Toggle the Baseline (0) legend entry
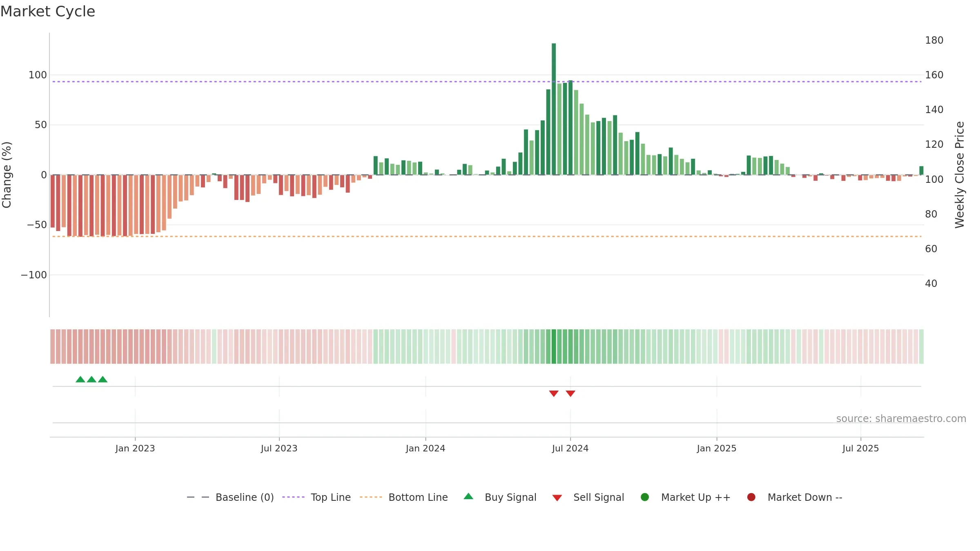Screen dimensions: 980x551 (x=230, y=497)
